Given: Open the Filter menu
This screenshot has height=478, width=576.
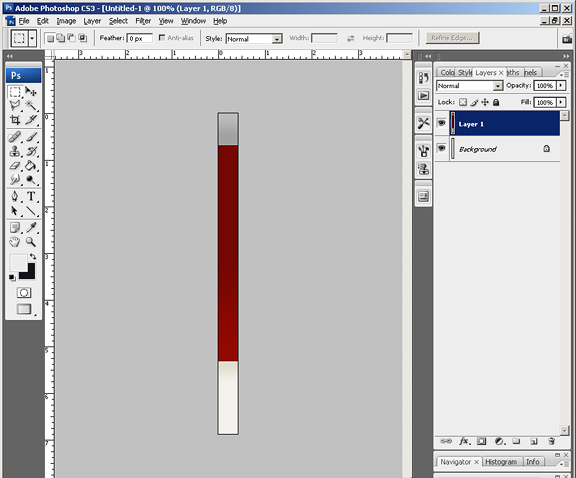Looking at the screenshot, I should pos(143,21).
